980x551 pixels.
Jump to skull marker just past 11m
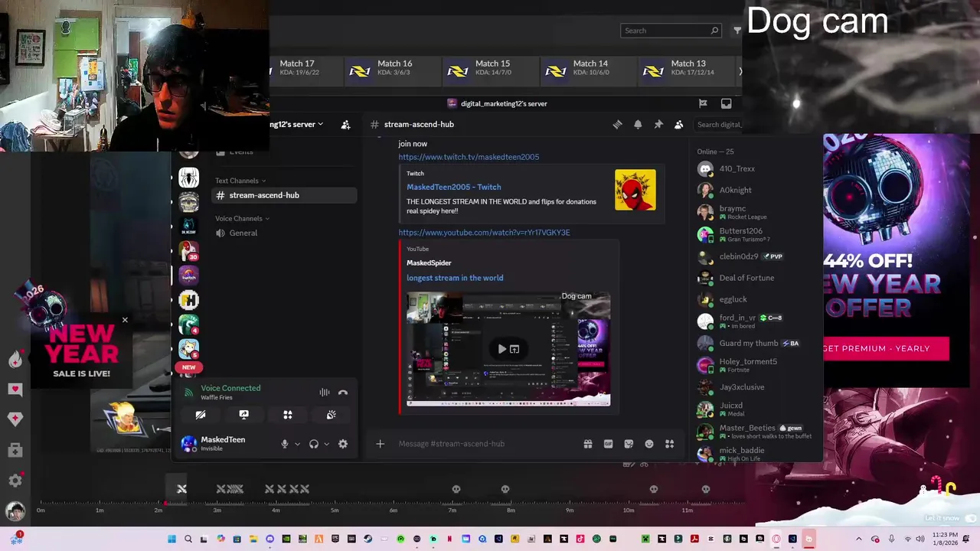[x=705, y=490]
